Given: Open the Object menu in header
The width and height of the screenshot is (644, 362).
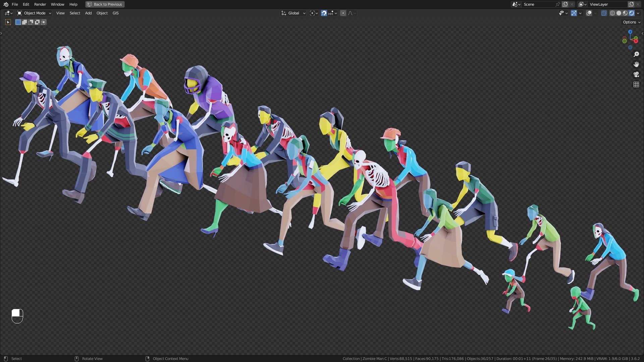Looking at the screenshot, I should tap(102, 13).
